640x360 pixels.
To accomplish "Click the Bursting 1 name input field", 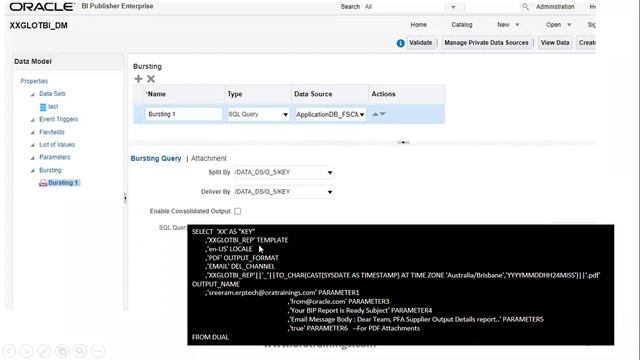I will [x=183, y=114].
